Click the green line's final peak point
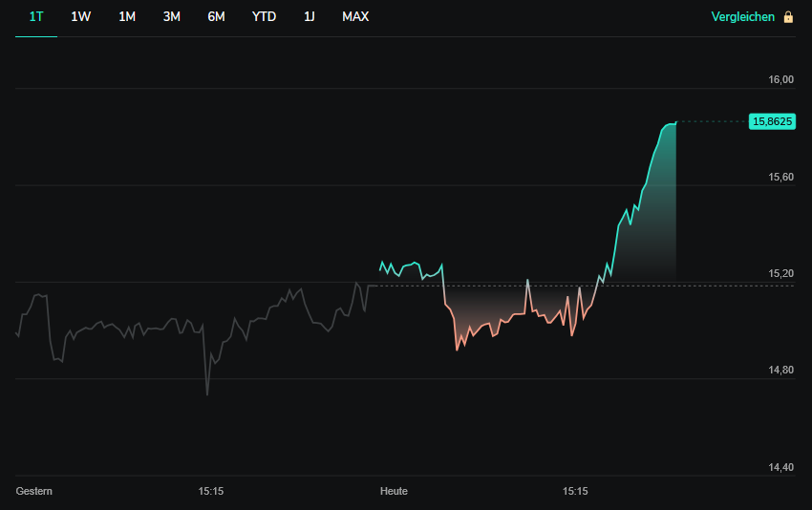 [x=675, y=122]
